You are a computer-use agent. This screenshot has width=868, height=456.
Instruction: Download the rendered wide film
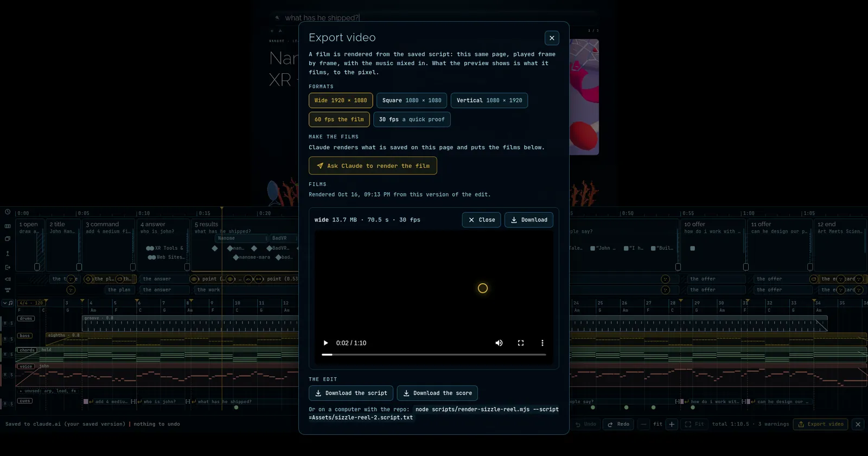coord(529,220)
